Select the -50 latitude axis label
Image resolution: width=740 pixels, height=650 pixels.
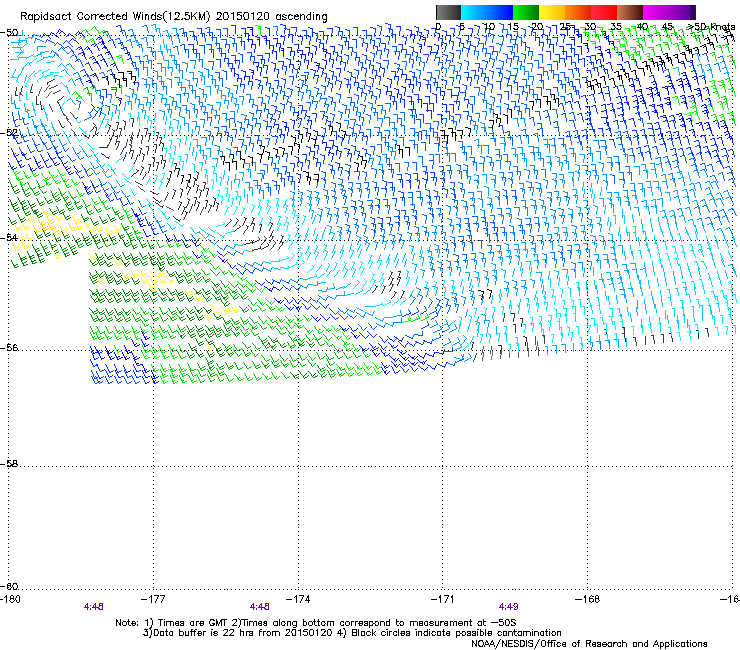click(x=9, y=33)
